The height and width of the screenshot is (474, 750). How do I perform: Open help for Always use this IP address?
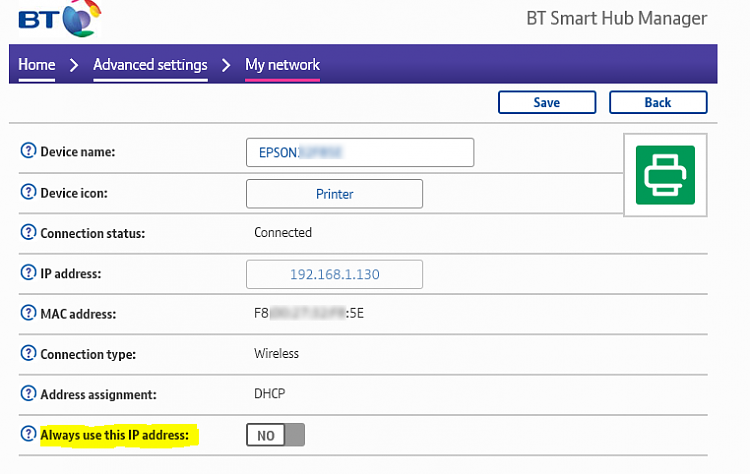(28, 434)
